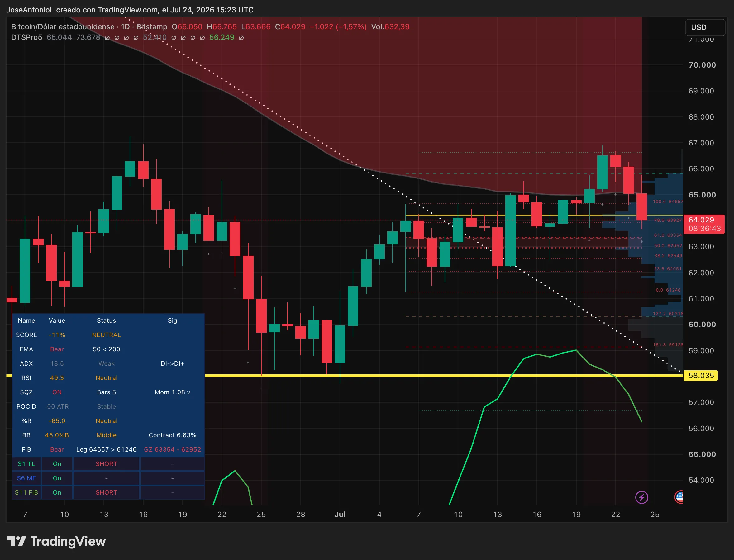Click the SHORT status in S11 FIB row
The width and height of the screenshot is (734, 560).
tap(106, 493)
